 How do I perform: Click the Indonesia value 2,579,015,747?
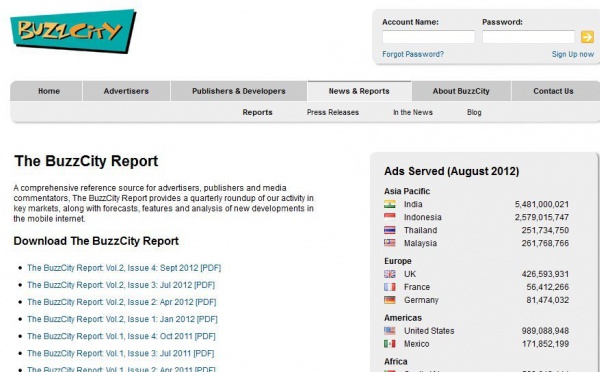click(542, 217)
